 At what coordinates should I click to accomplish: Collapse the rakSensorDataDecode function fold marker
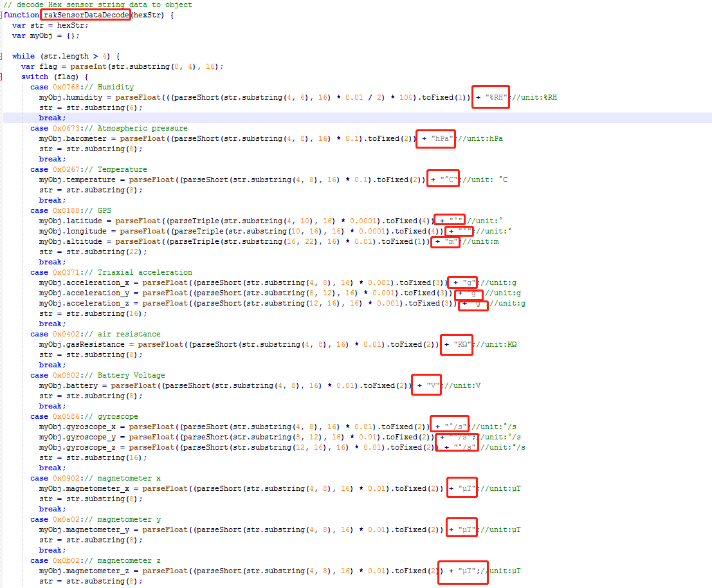pos(1,15)
